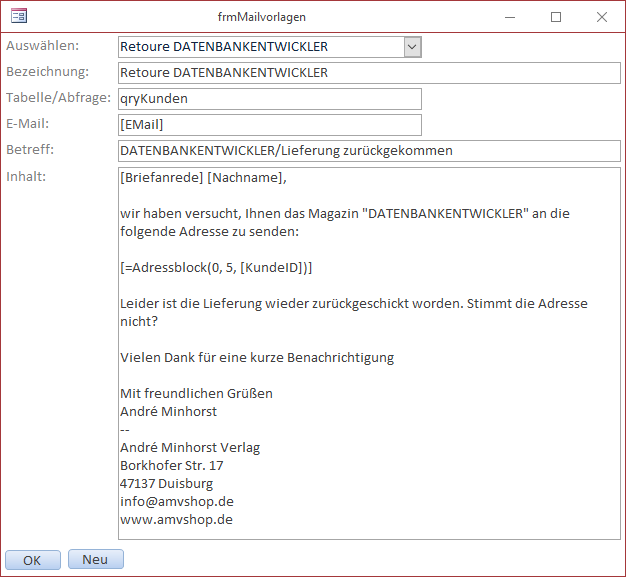Click the line "47137 Duisburg"

[166, 484]
